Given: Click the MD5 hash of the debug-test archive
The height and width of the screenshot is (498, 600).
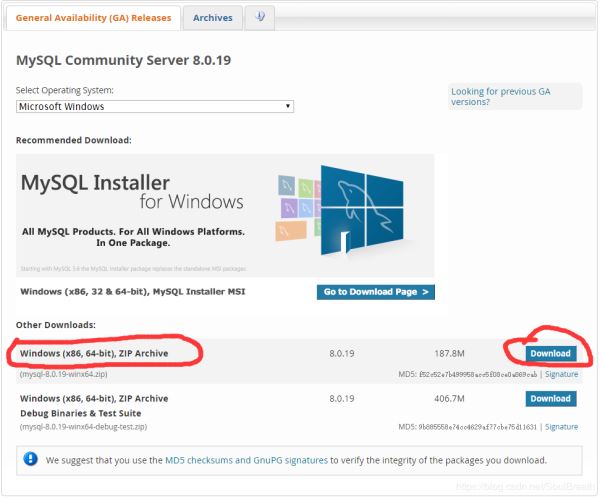Looking at the screenshot, I should 478,426.
